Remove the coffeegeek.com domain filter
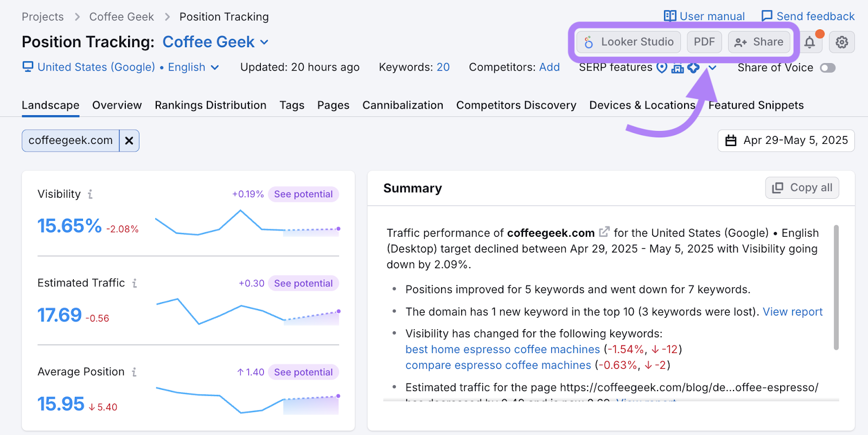This screenshot has width=868, height=435. (129, 141)
